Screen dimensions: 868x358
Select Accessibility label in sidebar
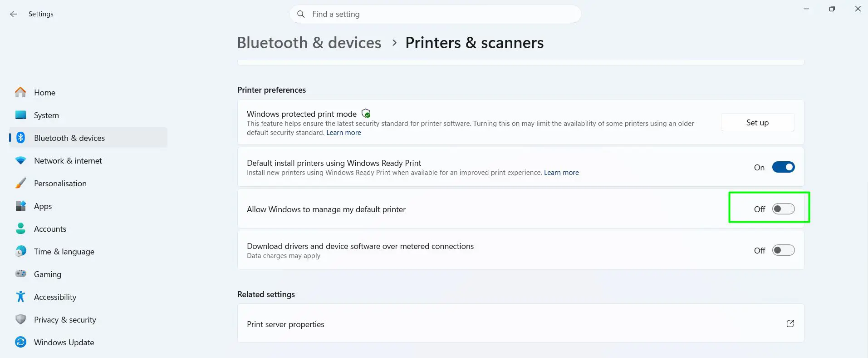[55, 297]
